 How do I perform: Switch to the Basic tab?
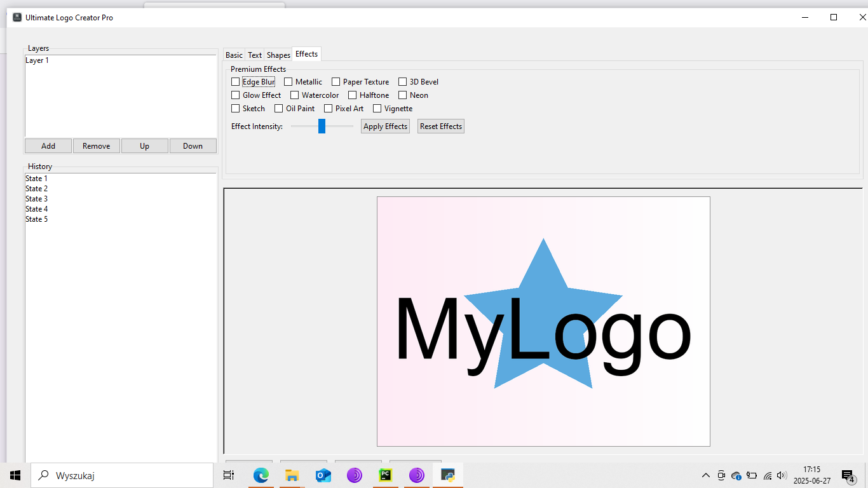tap(233, 55)
